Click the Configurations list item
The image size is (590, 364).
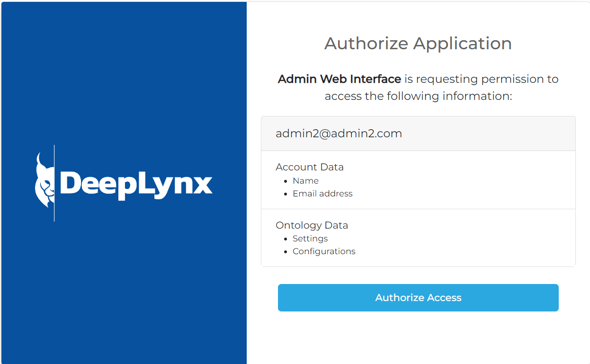click(324, 251)
